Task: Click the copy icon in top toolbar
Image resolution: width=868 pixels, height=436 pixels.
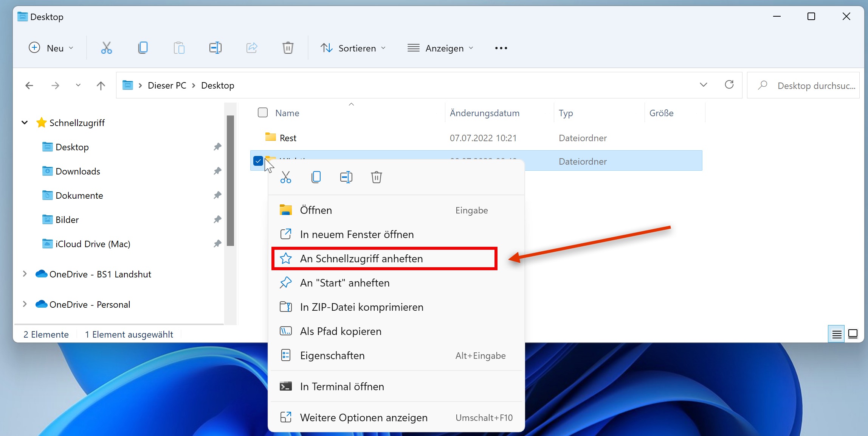Action: [x=143, y=48]
